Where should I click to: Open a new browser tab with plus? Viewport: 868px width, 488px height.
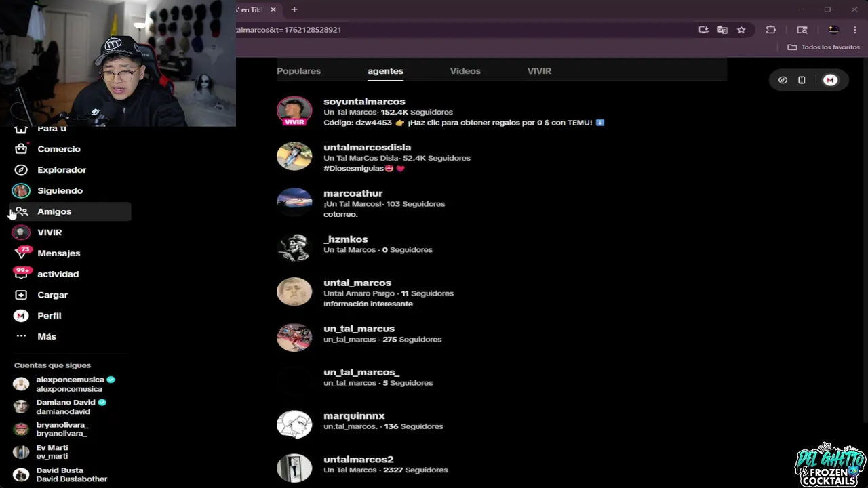click(294, 9)
